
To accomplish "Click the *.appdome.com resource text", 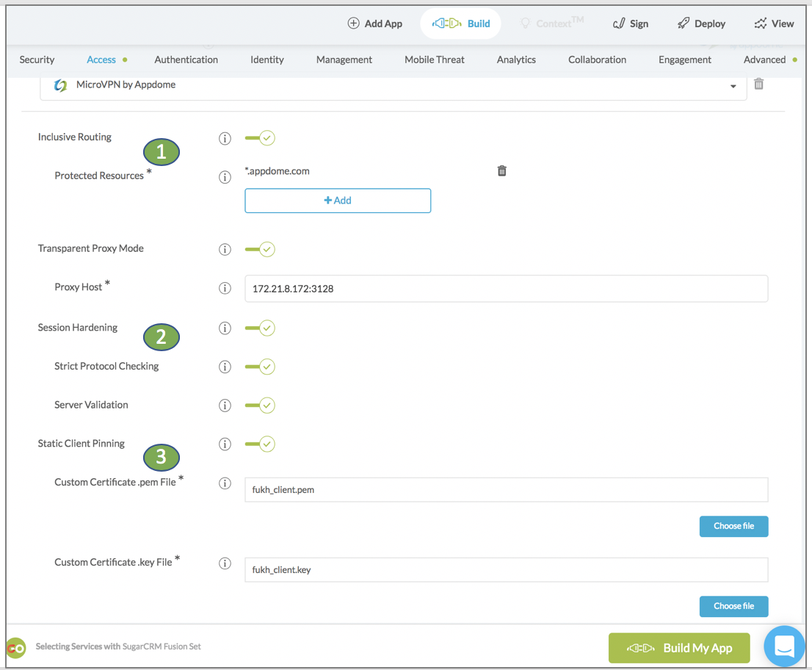I will click(x=277, y=171).
